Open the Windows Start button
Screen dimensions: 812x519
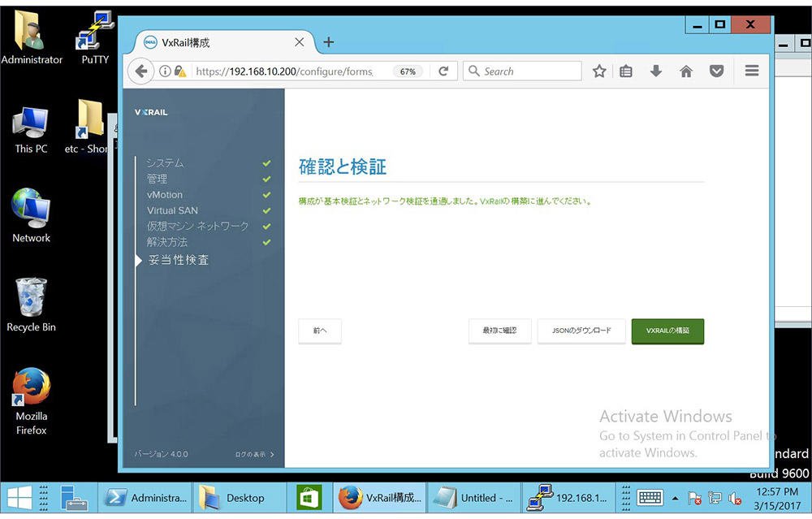point(19,498)
